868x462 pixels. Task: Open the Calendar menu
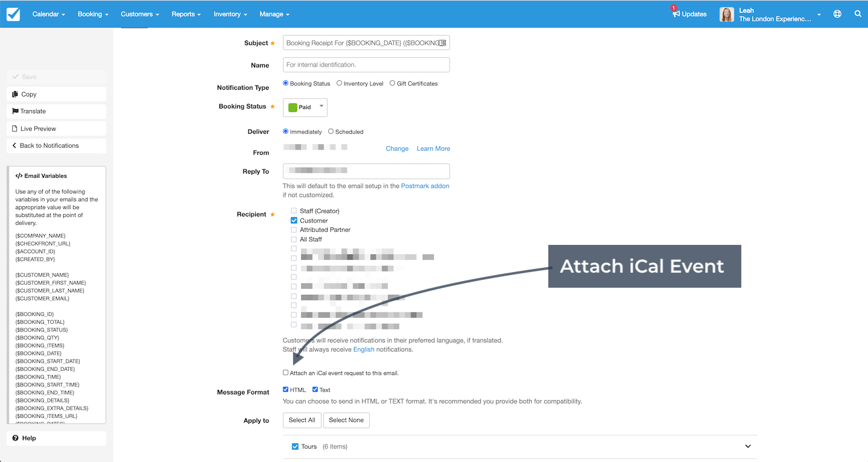[49, 14]
